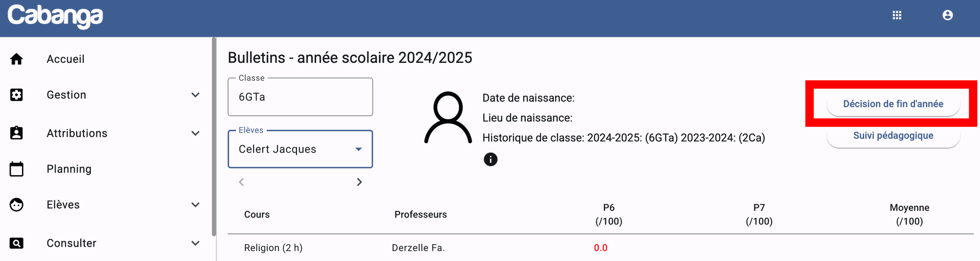This screenshot has height=261, width=980.
Task: Open the apps grid menu
Action: pyautogui.click(x=897, y=15)
